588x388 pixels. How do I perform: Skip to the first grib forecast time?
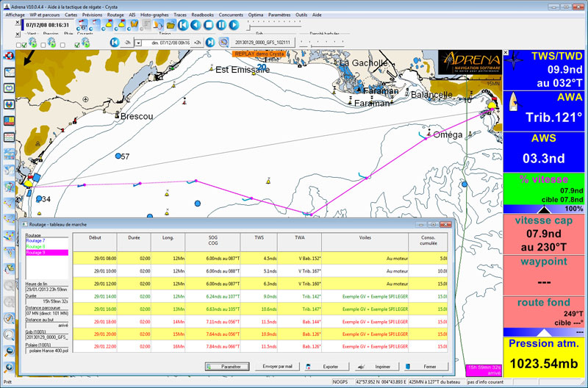click(x=115, y=43)
